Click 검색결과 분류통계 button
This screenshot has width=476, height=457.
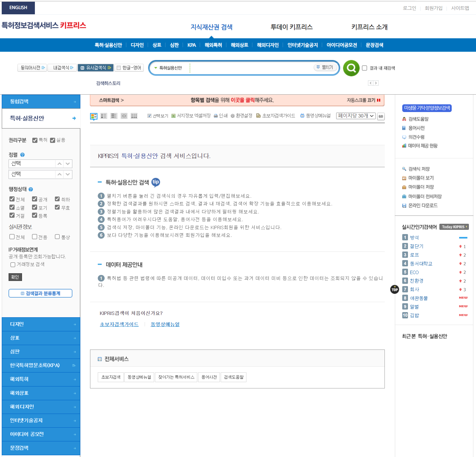(x=40, y=293)
